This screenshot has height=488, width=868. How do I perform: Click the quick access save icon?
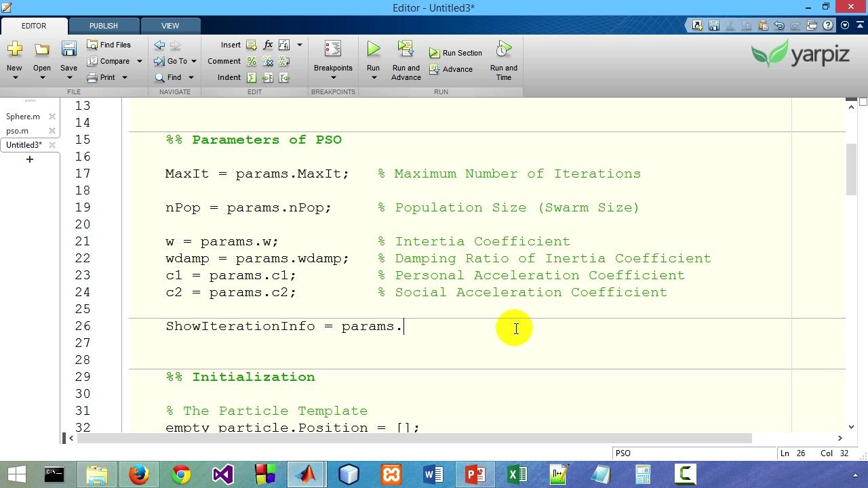click(x=713, y=26)
